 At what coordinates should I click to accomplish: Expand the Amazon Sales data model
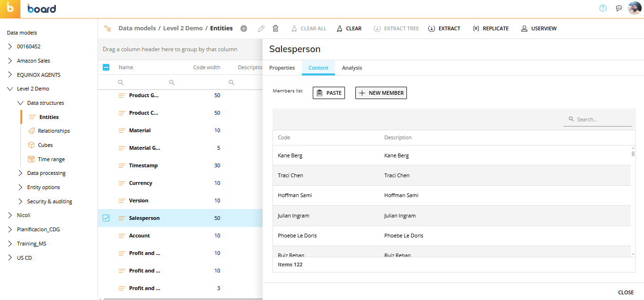pos(10,61)
